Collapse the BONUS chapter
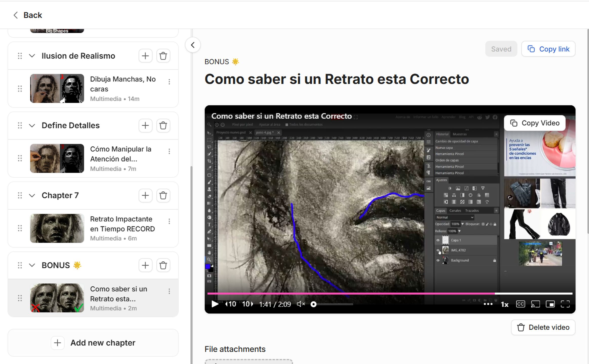The image size is (589, 364). [32, 265]
